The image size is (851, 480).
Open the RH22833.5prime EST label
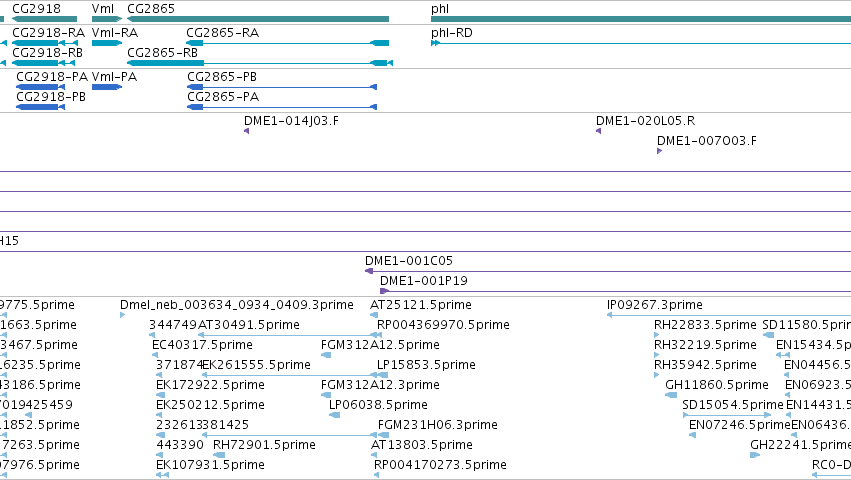tap(705, 325)
